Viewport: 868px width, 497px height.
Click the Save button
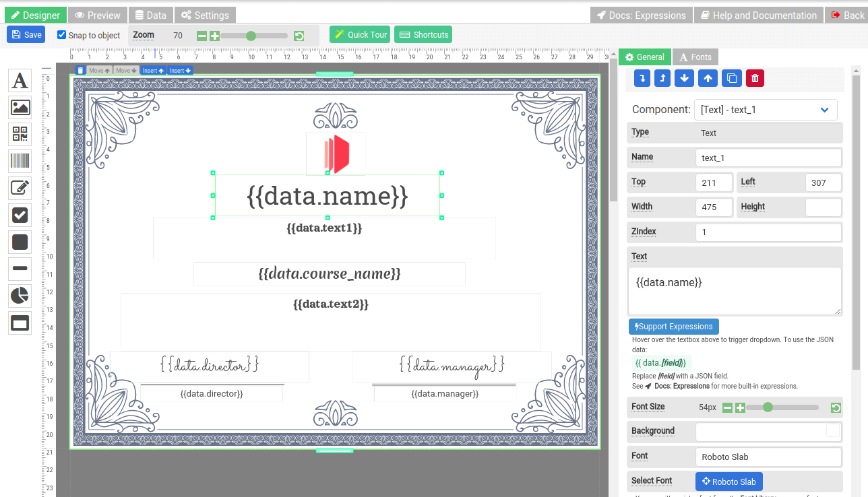(26, 34)
